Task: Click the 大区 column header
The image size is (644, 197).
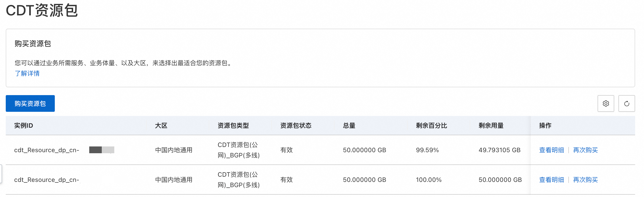Action: coord(161,126)
